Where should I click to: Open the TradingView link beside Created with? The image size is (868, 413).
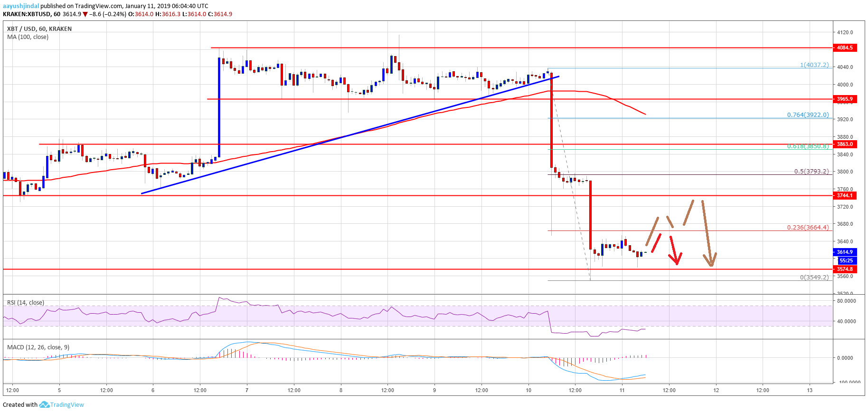(x=67, y=405)
